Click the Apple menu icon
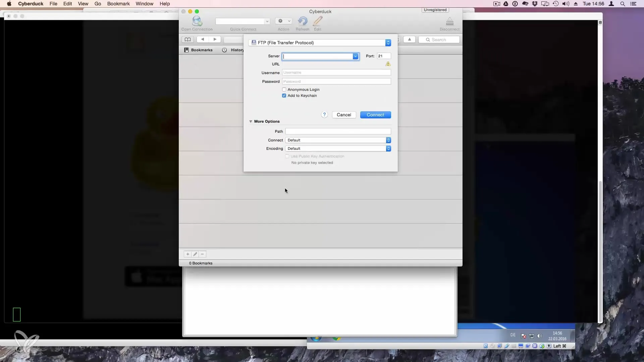The image size is (644, 362). 9,4
